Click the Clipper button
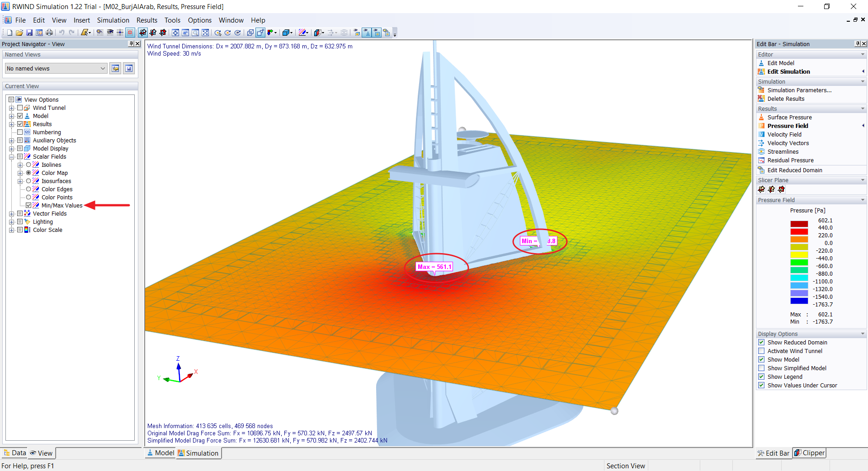868x471 pixels. pos(809,453)
